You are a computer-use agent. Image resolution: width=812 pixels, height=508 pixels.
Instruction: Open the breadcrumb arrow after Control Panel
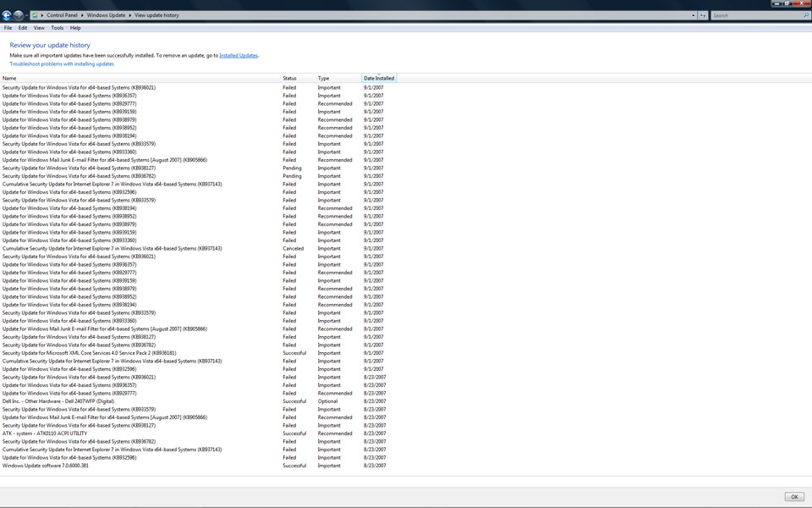(x=82, y=15)
